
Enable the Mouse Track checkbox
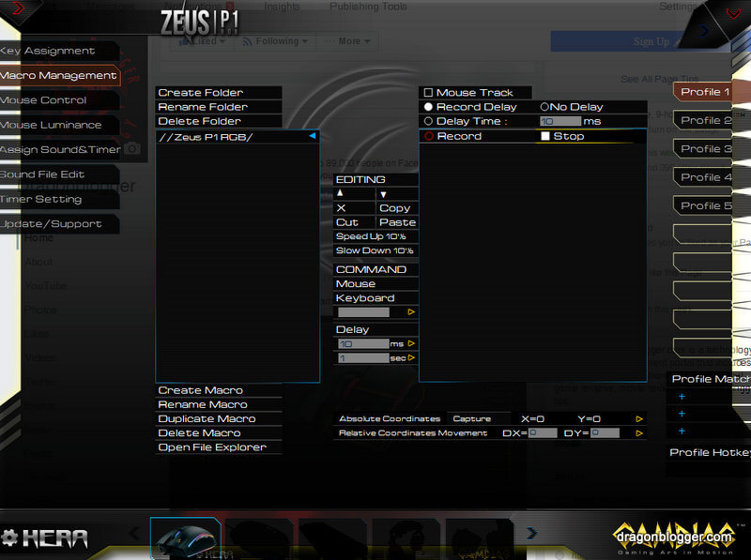[x=429, y=92]
